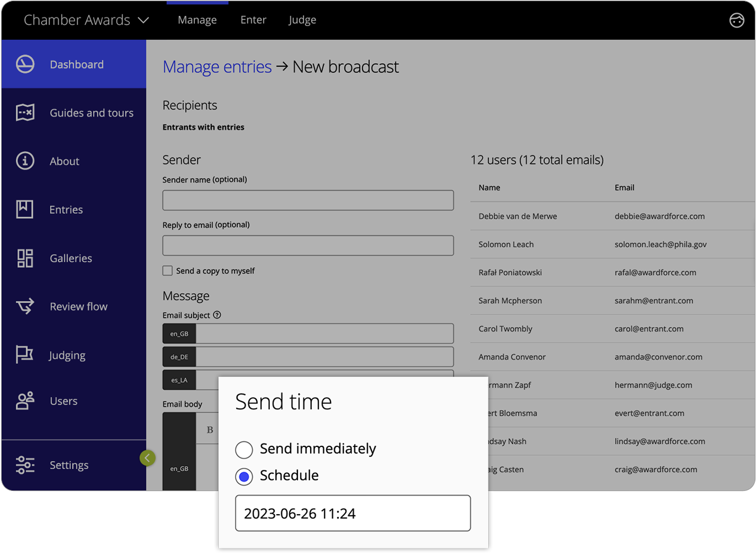Click the Entries bookmark icon

pyautogui.click(x=24, y=209)
